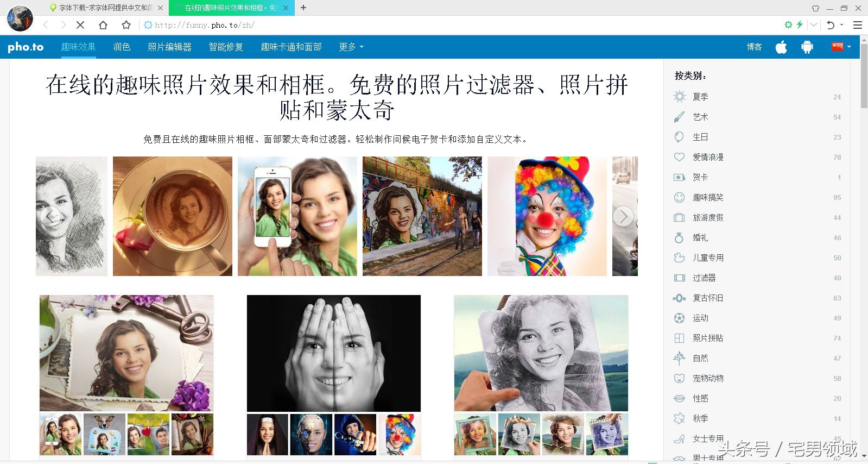Click the bear icon for 宠物动物

click(679, 378)
